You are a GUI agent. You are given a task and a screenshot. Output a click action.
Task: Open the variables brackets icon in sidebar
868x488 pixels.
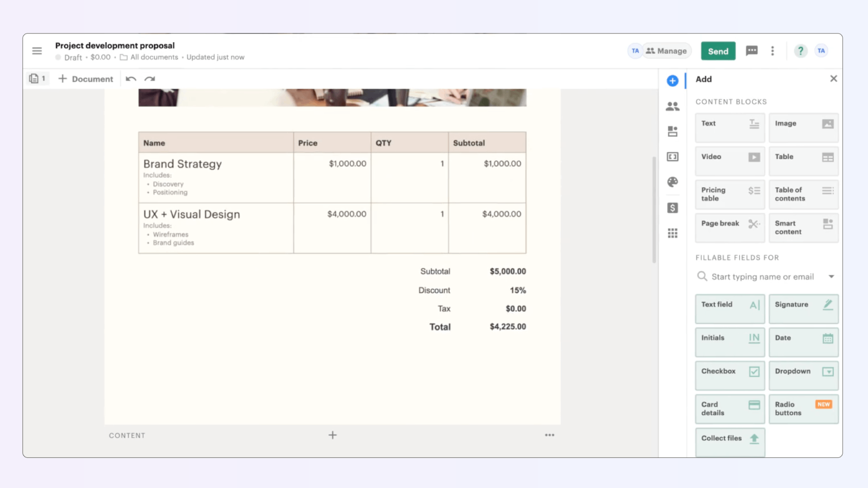click(x=672, y=157)
